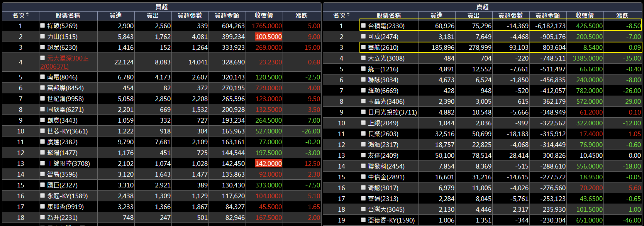644x226 pixels.
Task: Select the 世芯-KY(3661) stock name
Action: (x=68, y=131)
